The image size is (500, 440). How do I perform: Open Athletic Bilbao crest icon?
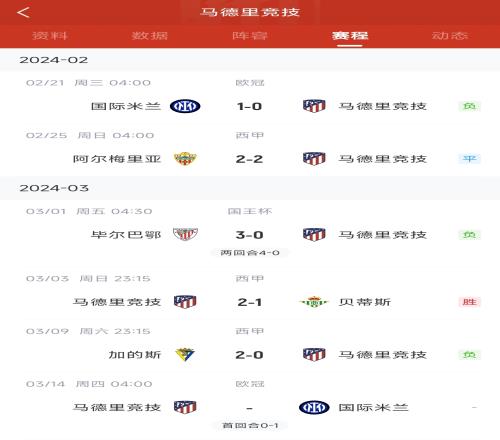tap(185, 234)
